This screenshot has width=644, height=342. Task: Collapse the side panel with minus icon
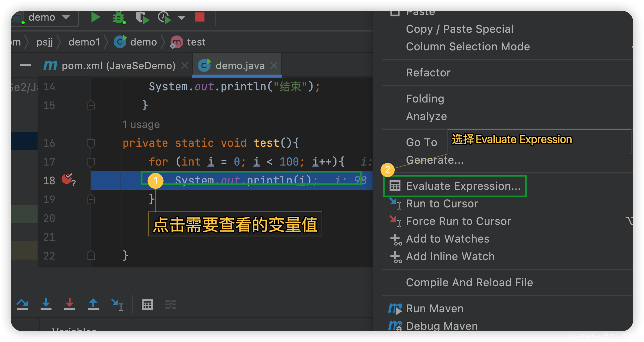tap(25, 65)
